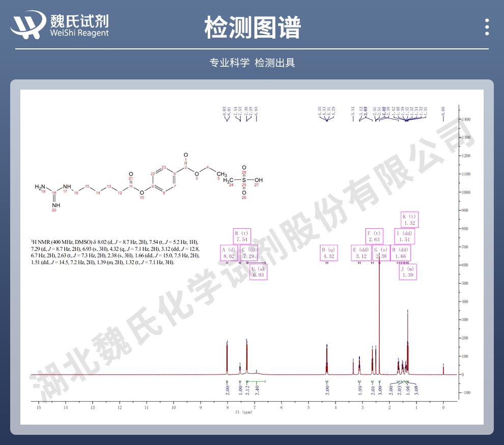Select peak label B (t) 7.54
The height and width of the screenshot is (445, 504).
(240, 235)
